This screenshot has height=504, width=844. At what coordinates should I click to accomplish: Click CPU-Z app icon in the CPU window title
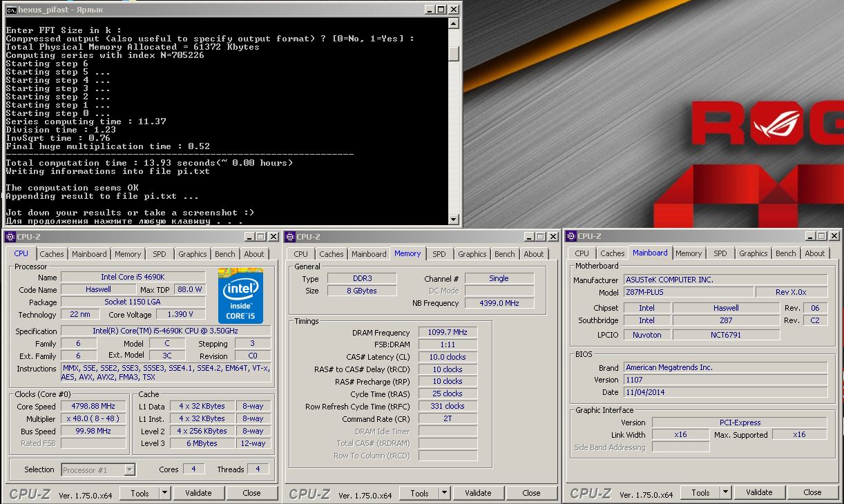(10, 237)
